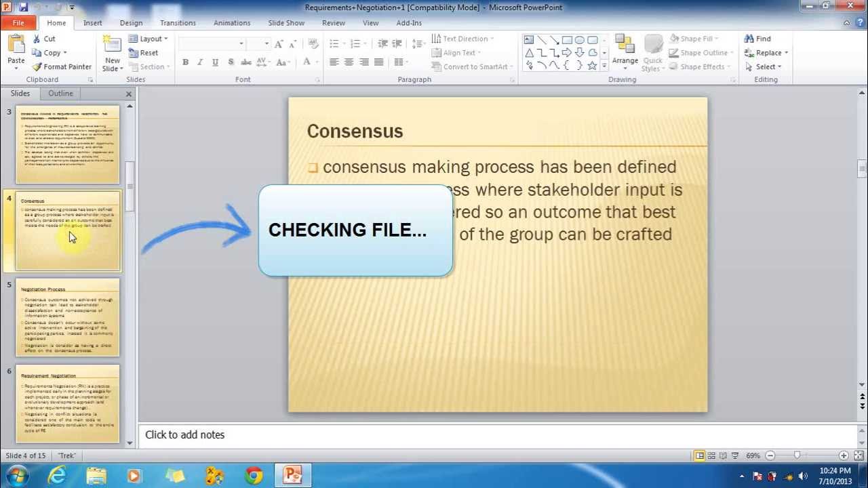The width and height of the screenshot is (868, 488).
Task: Open the Arrange dropdown
Action: click(x=625, y=52)
